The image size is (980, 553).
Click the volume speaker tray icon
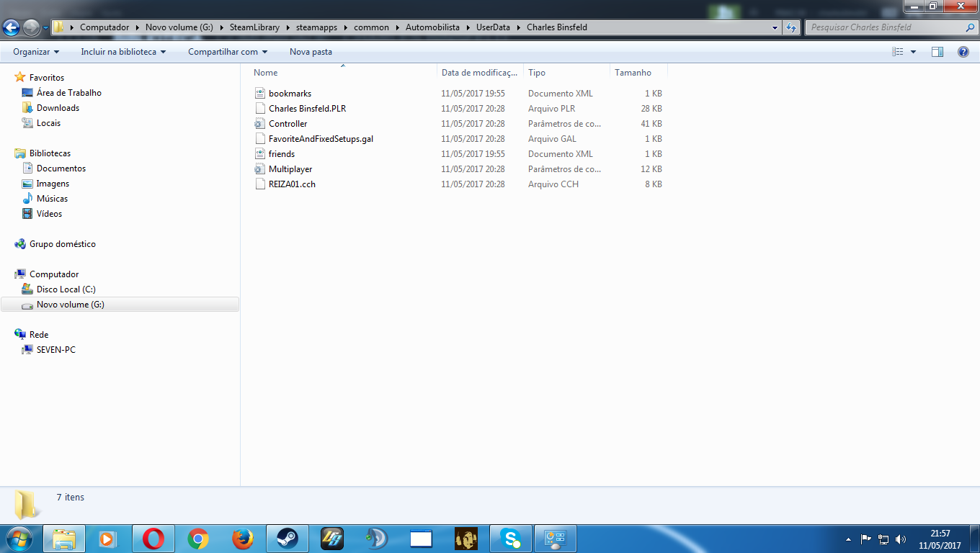901,539
